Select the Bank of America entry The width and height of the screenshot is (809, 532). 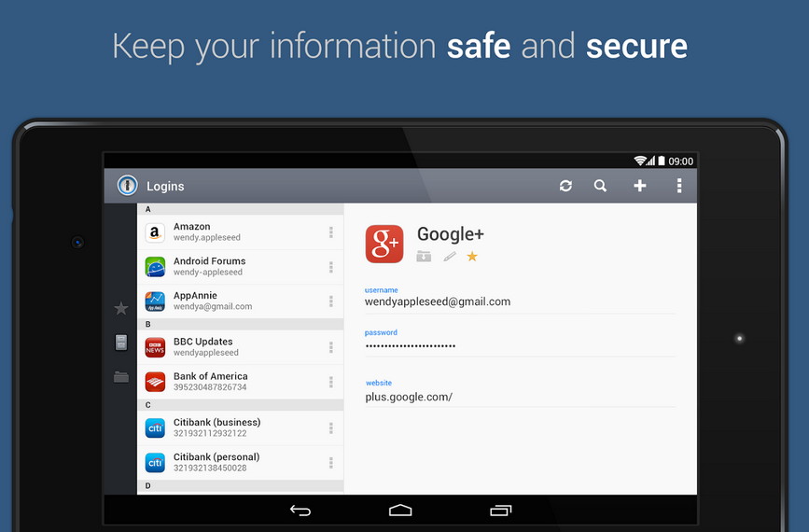241,382
